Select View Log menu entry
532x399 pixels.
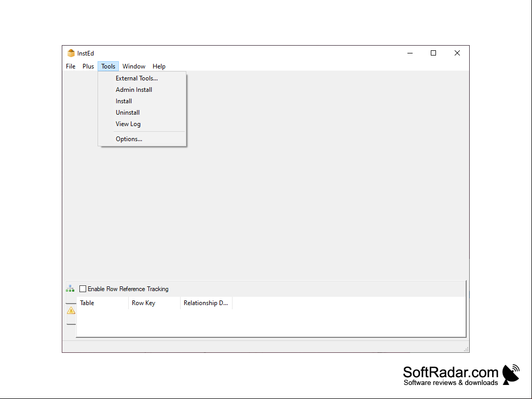[142, 124]
